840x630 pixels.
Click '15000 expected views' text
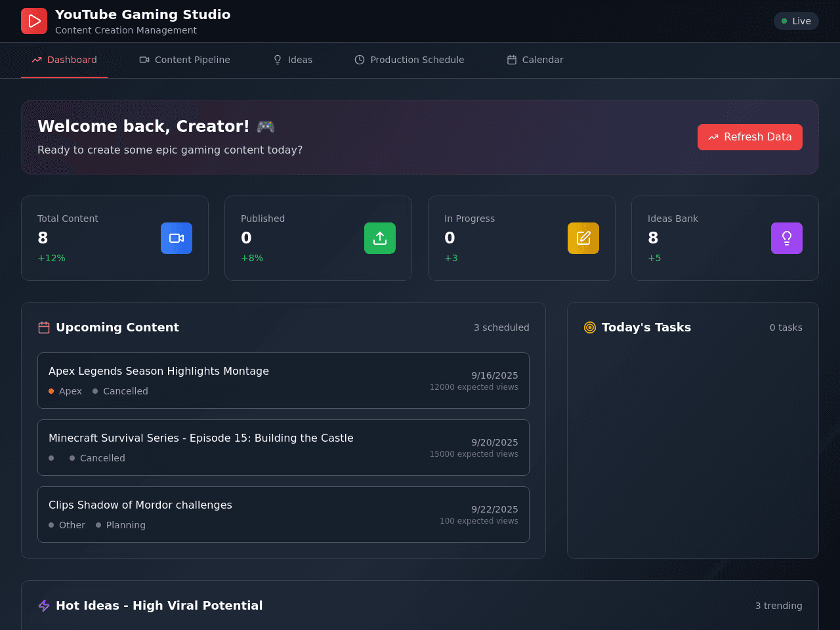[474, 454]
